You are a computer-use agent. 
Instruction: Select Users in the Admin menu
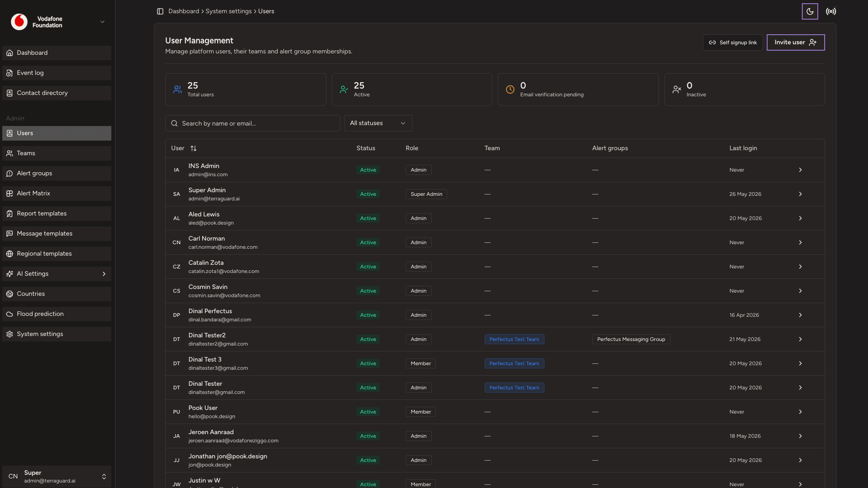coord(57,133)
